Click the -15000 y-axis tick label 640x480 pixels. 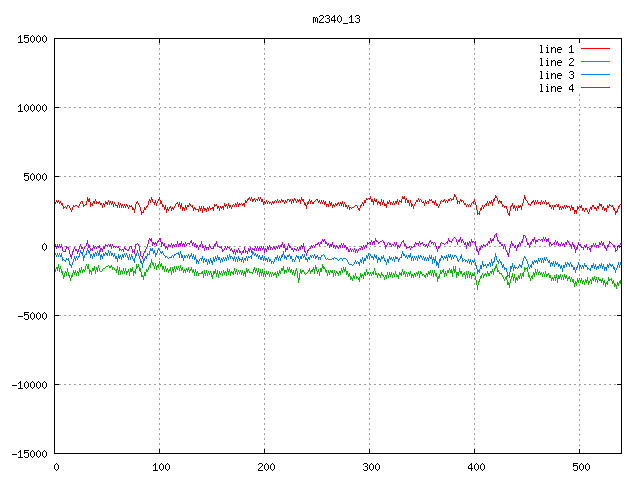click(x=28, y=454)
